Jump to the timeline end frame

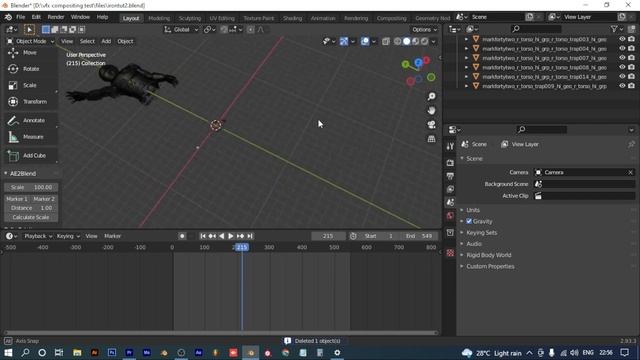[250, 236]
